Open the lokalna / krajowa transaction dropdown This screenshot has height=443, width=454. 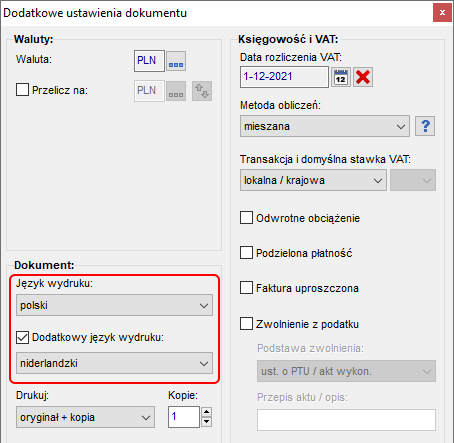pyautogui.click(x=313, y=180)
